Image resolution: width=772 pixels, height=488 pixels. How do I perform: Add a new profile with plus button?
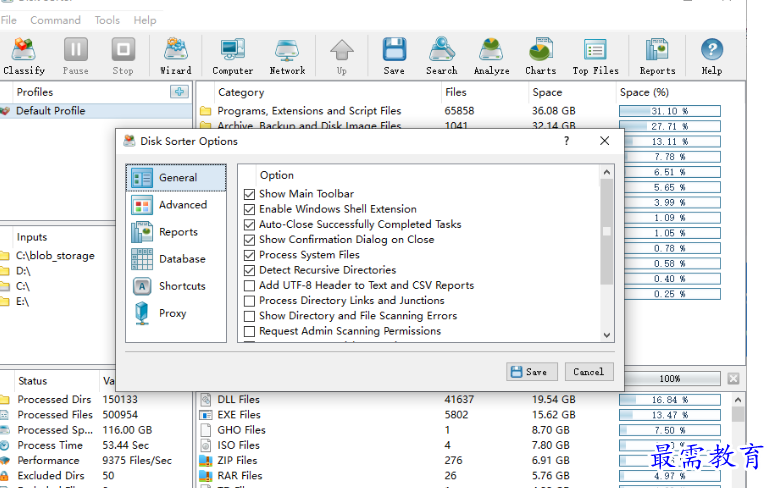tap(179, 92)
